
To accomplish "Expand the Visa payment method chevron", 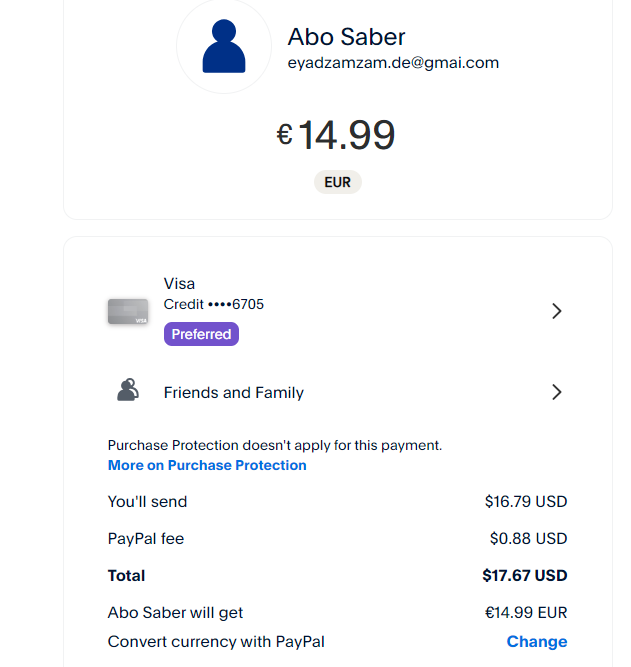I will click(557, 311).
